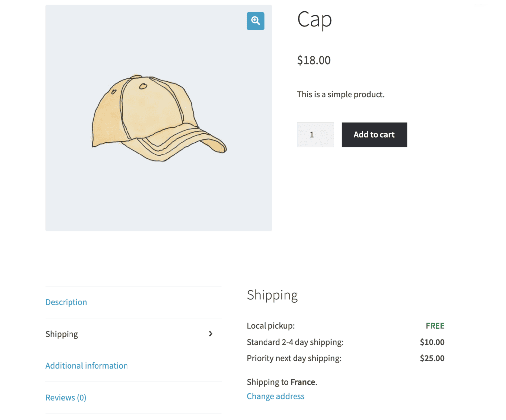Click Priority next day shipping price
The height and width of the screenshot is (420, 506).
[x=432, y=358]
